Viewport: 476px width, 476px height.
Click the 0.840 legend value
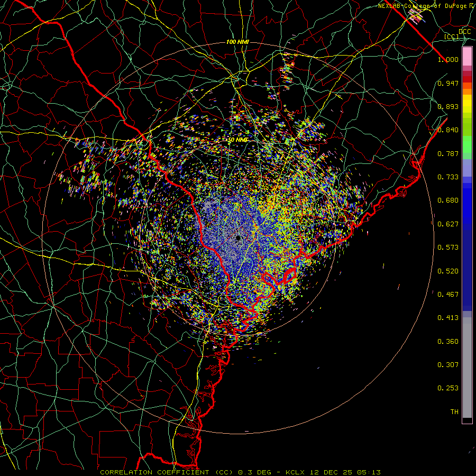pos(448,130)
